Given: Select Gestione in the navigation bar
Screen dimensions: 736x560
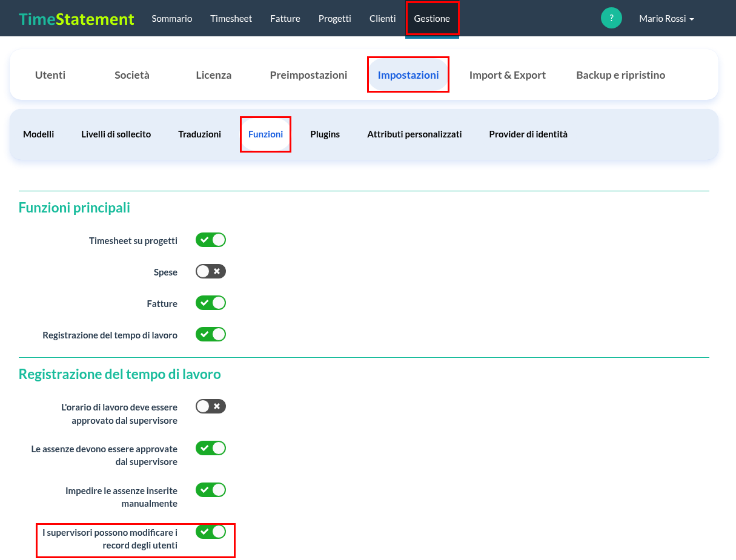Looking at the screenshot, I should (432, 19).
